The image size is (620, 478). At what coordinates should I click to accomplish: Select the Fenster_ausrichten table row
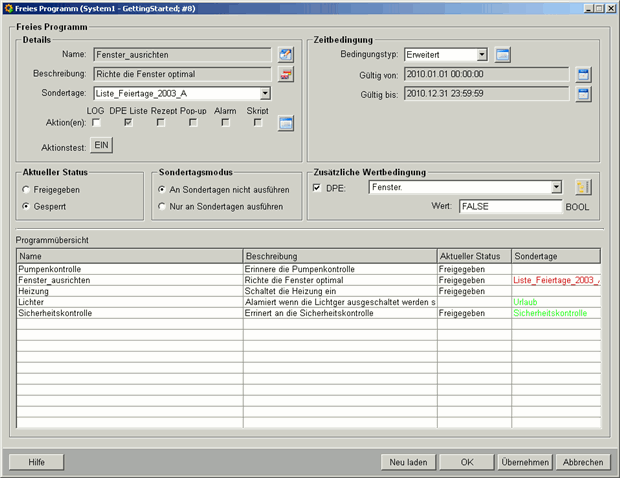tap(308, 280)
